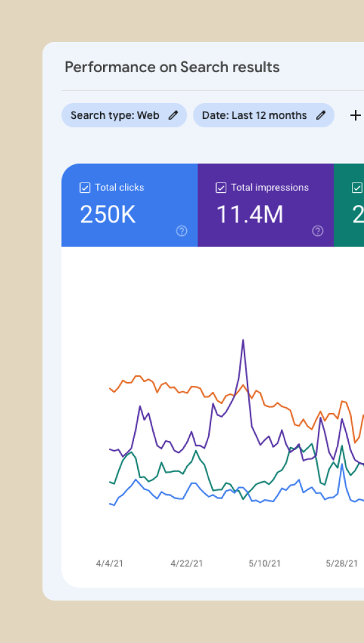Screen dimensions: 364x643
Task: Edit the Date: Last 12 months filter
Action: click(263, 115)
